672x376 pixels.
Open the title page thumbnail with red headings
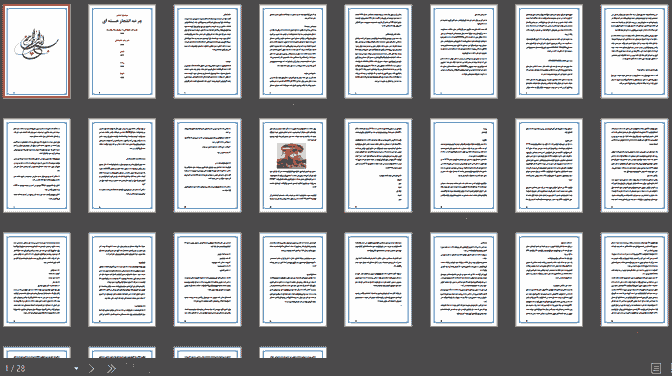point(122,51)
